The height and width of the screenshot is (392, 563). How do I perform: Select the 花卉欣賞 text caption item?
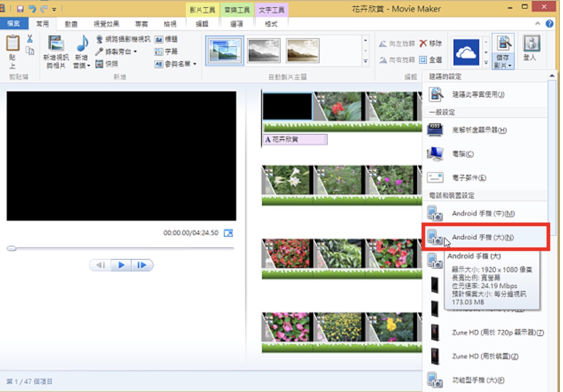tap(295, 139)
